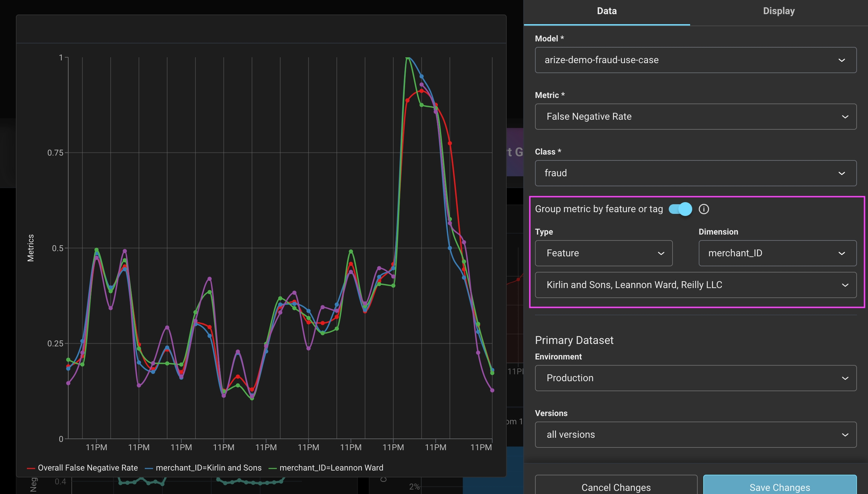Screen dimensions: 868x494
Task: Click the chevron in the Class dropdown
Action: (x=841, y=173)
